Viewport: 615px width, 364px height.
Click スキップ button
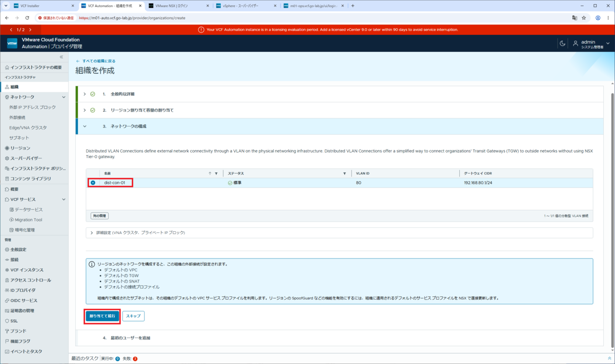pyautogui.click(x=133, y=316)
